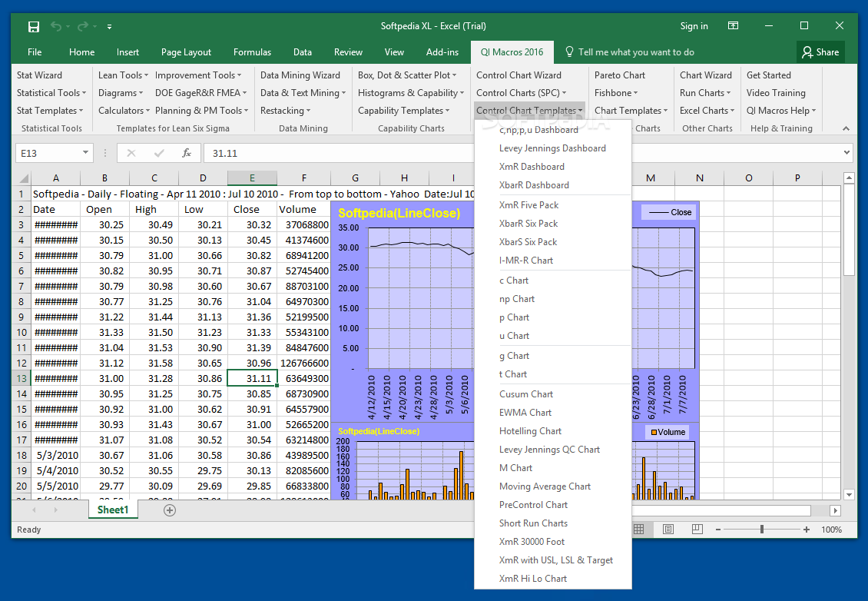Adjust the zoom slider handle
868x601 pixels.
(x=762, y=530)
